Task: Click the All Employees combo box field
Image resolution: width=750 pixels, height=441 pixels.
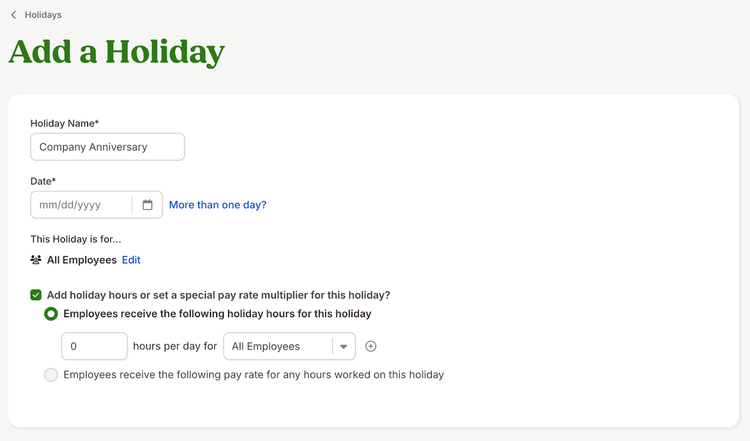Action: [x=289, y=346]
